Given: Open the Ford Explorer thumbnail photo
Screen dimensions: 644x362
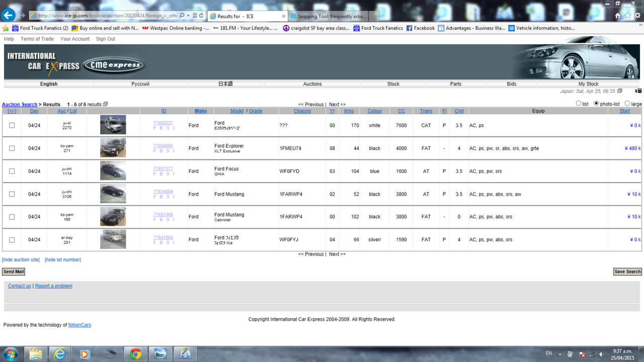Looking at the screenshot, I should (x=113, y=148).
